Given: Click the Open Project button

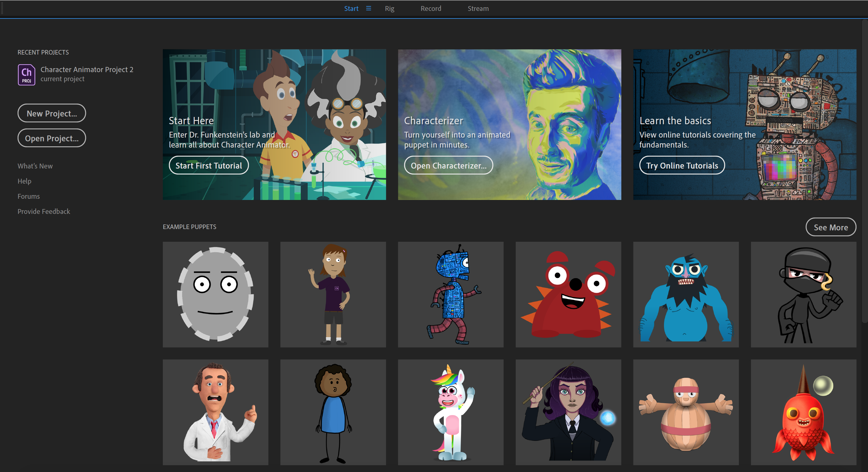Looking at the screenshot, I should click(x=51, y=138).
